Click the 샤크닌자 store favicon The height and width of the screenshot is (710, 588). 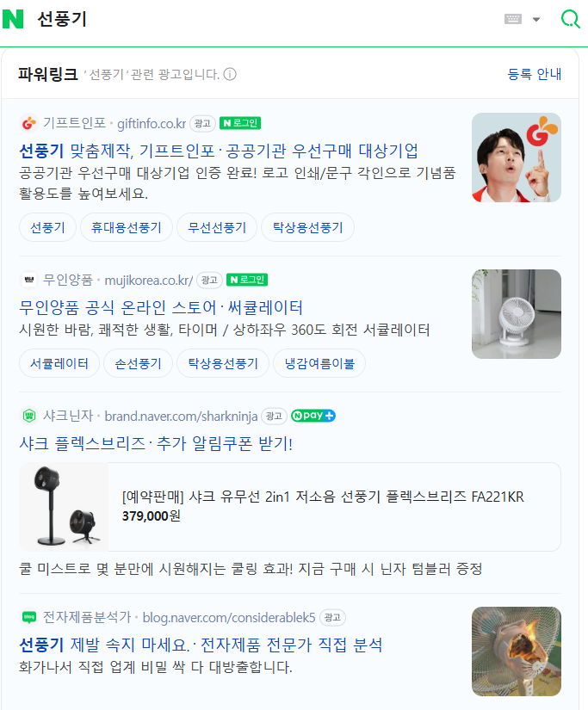pyautogui.click(x=29, y=415)
